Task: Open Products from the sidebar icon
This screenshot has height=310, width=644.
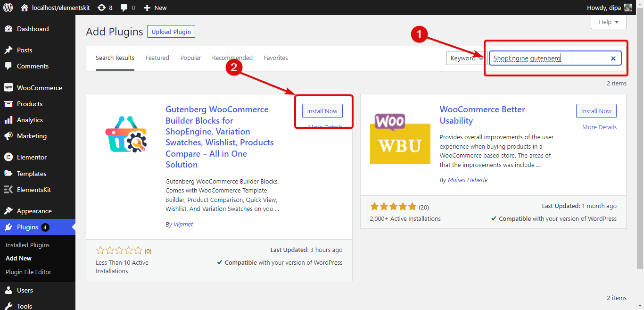Action: (x=9, y=103)
